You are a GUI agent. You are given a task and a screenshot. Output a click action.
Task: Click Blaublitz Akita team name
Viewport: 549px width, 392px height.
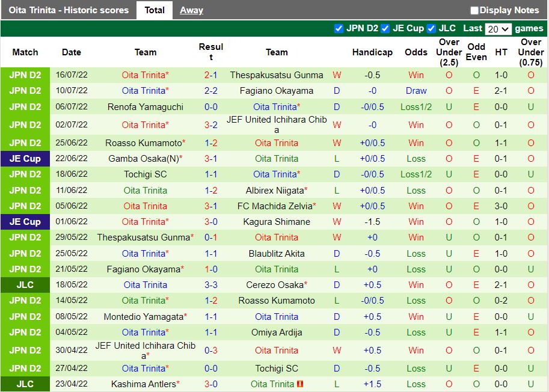point(276,253)
